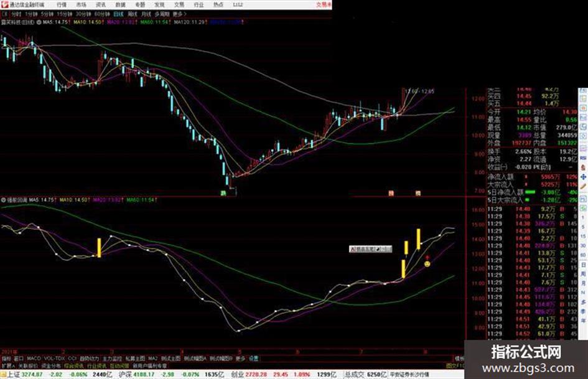Select the pencil drawing tool icon
This screenshot has width=588, height=379.
point(583,185)
